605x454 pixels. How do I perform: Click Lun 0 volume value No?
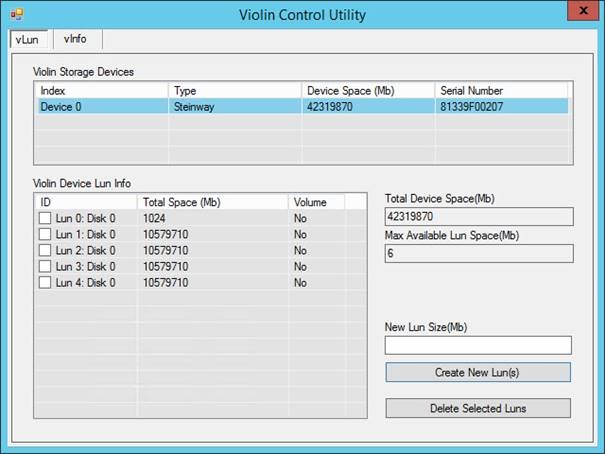300,218
